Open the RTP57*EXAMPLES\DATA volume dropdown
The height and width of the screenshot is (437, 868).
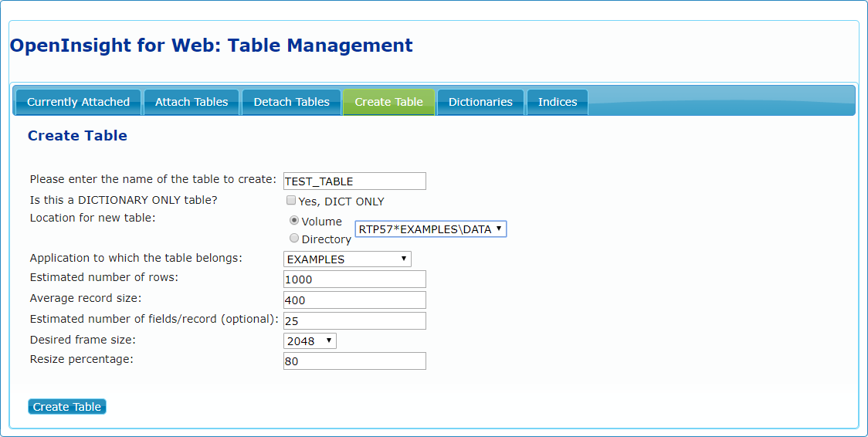(430, 229)
